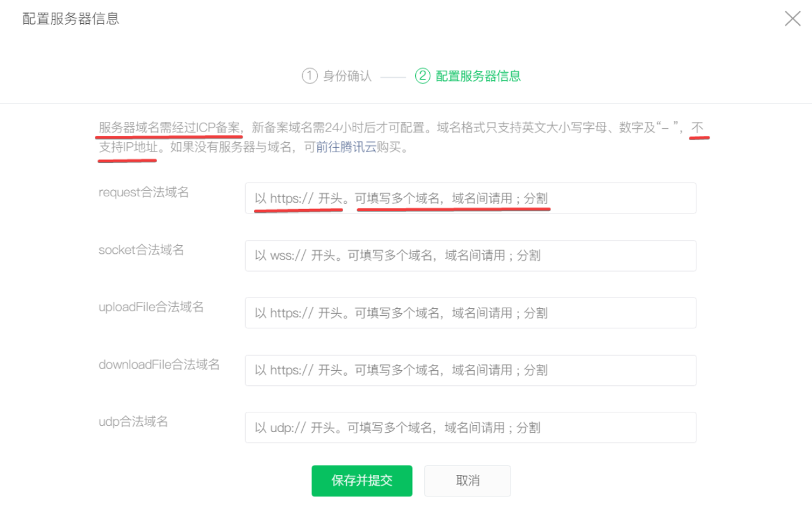The image size is (812, 516).
Task: Click the udp合法域名 input field
Action: (x=470, y=428)
